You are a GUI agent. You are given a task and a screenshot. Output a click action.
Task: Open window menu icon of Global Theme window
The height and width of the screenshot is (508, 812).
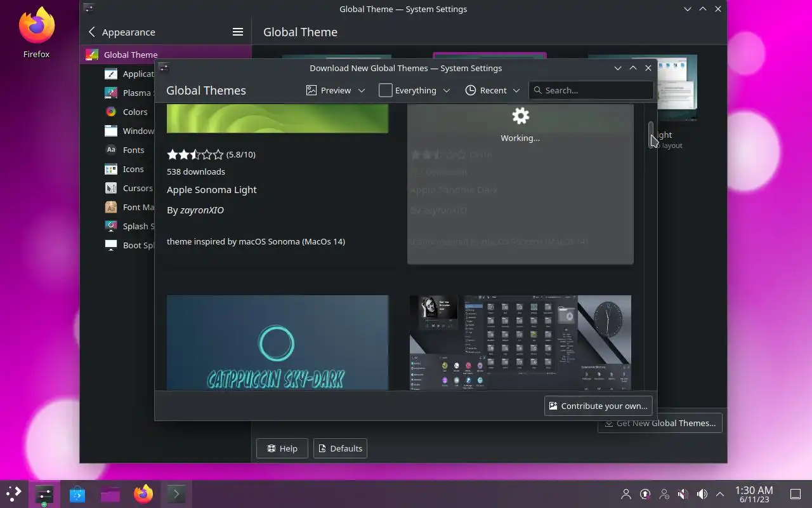(88, 9)
